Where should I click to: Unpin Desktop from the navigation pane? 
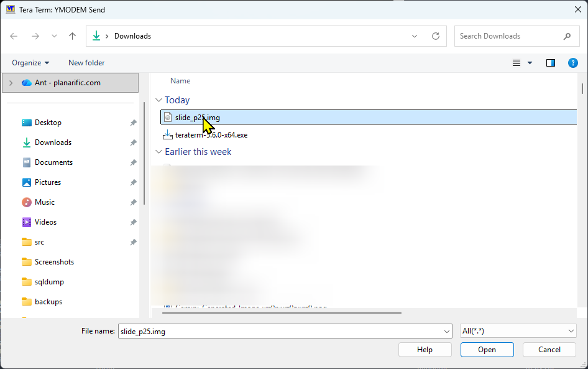click(x=132, y=123)
